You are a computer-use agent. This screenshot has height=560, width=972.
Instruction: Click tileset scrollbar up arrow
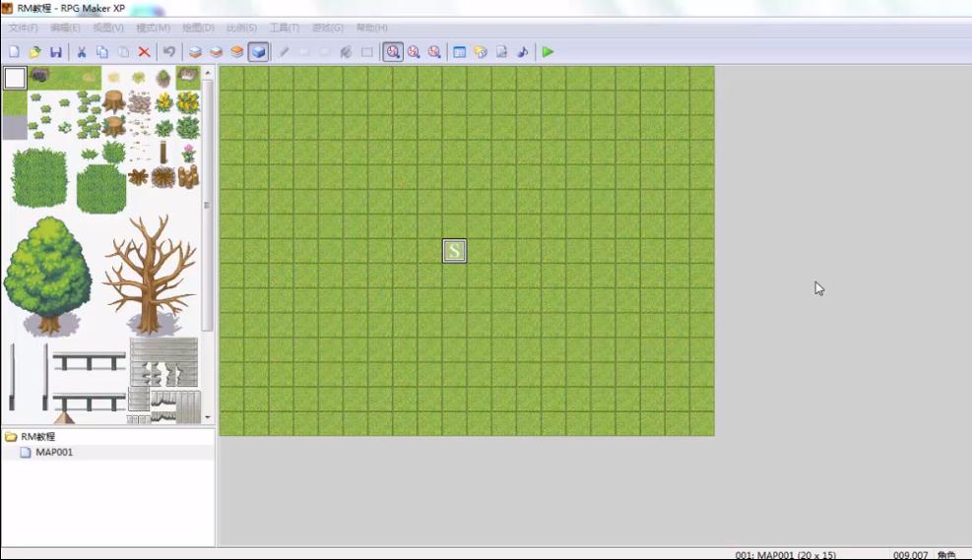point(208,73)
